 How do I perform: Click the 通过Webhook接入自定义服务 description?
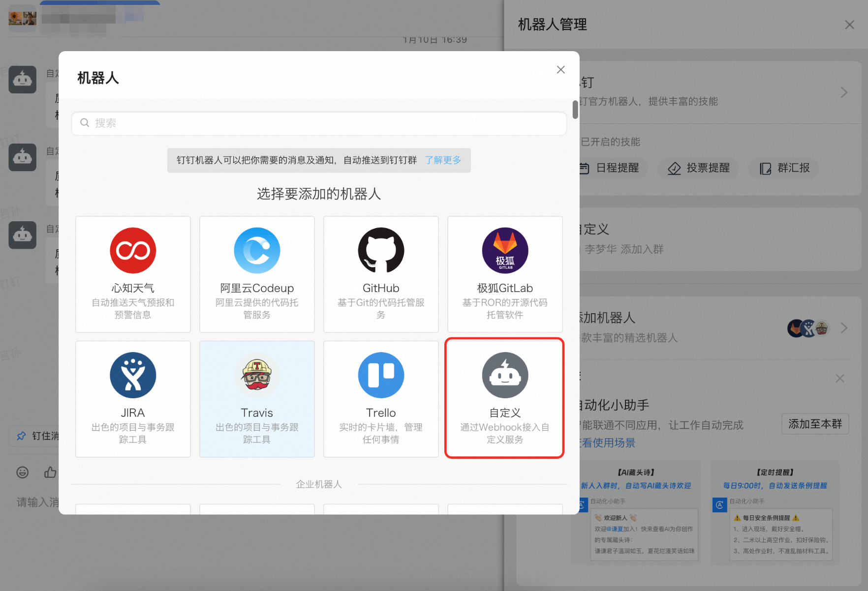(505, 433)
